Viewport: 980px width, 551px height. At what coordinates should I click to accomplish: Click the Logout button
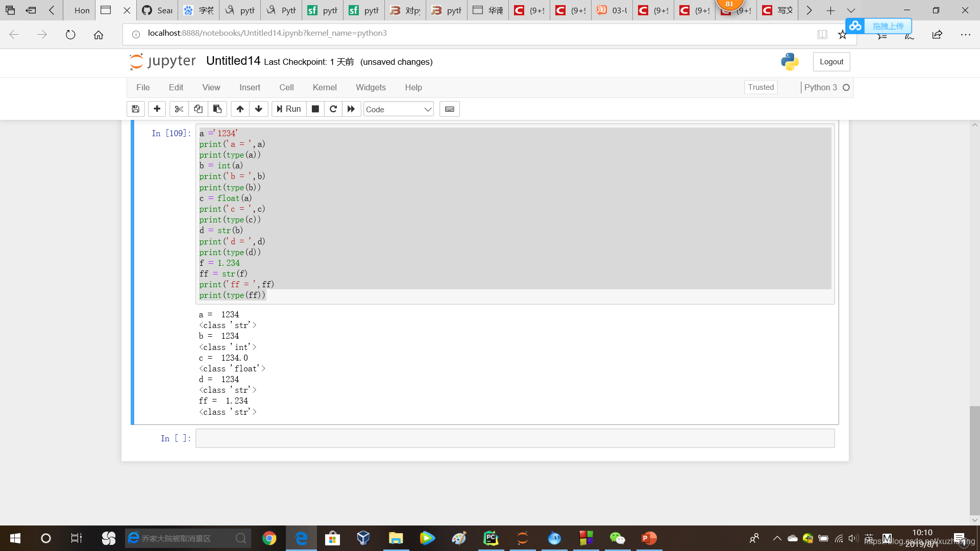[832, 61]
